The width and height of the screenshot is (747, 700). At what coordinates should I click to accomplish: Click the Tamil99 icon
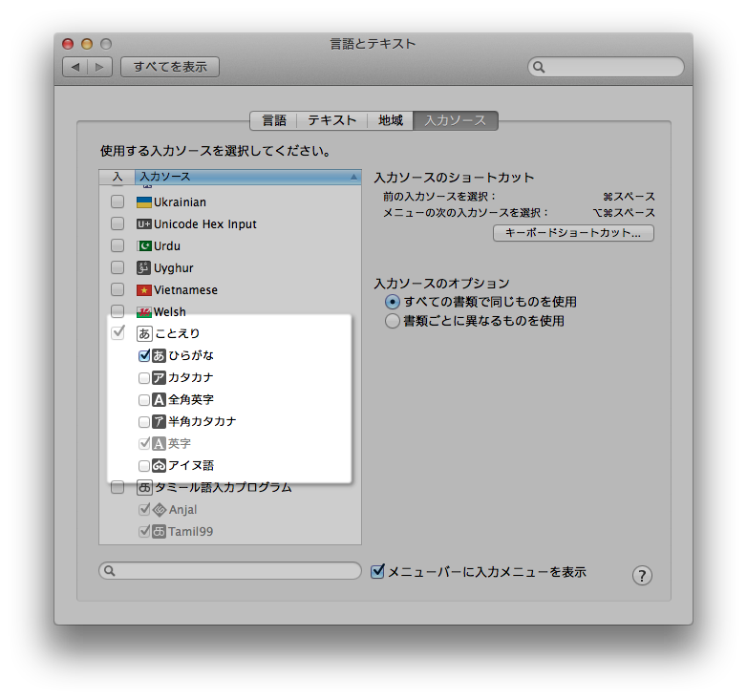[159, 531]
